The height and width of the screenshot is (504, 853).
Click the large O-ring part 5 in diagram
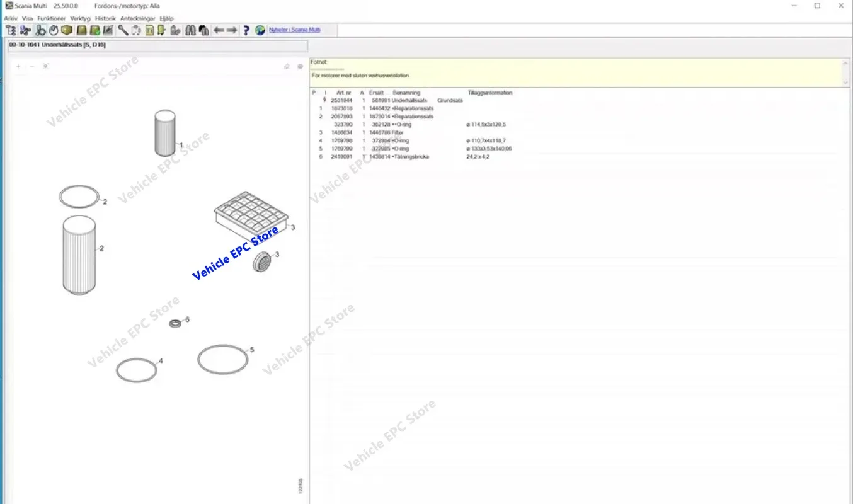click(222, 360)
